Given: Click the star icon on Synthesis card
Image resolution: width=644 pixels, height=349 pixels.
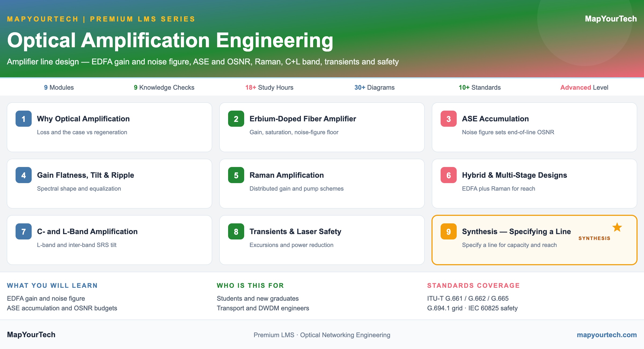Looking at the screenshot, I should pos(617,227).
